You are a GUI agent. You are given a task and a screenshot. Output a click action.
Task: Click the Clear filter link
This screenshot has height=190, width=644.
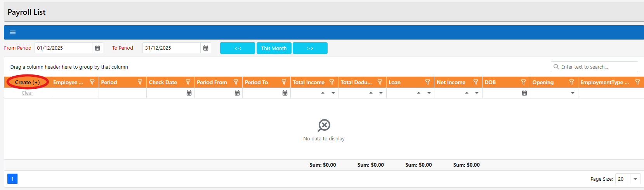[x=27, y=93]
